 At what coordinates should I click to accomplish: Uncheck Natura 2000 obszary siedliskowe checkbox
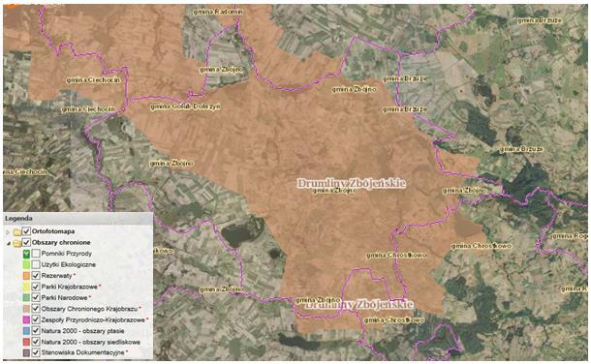click(x=36, y=342)
